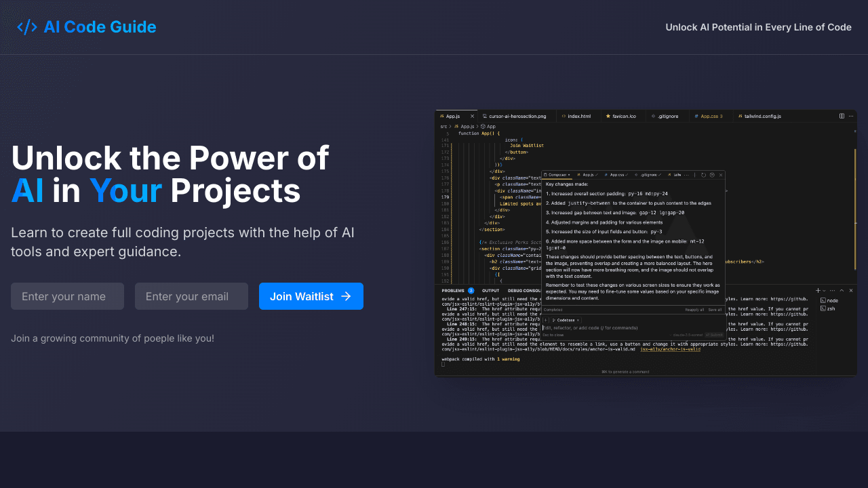Image resolution: width=868 pixels, height=488 pixels.
Task: Select the zsh terminal in the list
Action: point(830,308)
